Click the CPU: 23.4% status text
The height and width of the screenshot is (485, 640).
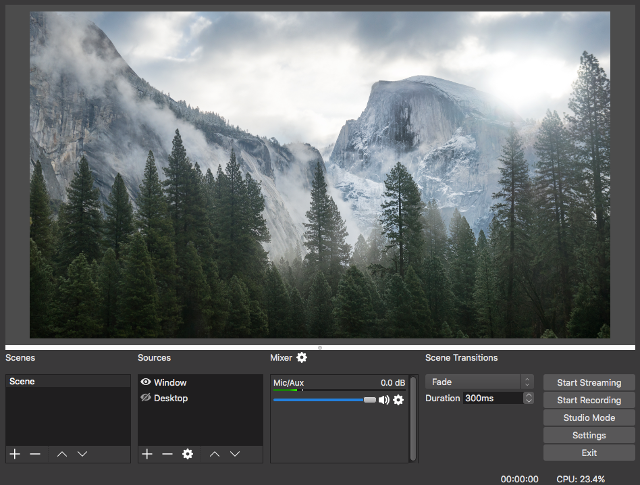[580, 479]
